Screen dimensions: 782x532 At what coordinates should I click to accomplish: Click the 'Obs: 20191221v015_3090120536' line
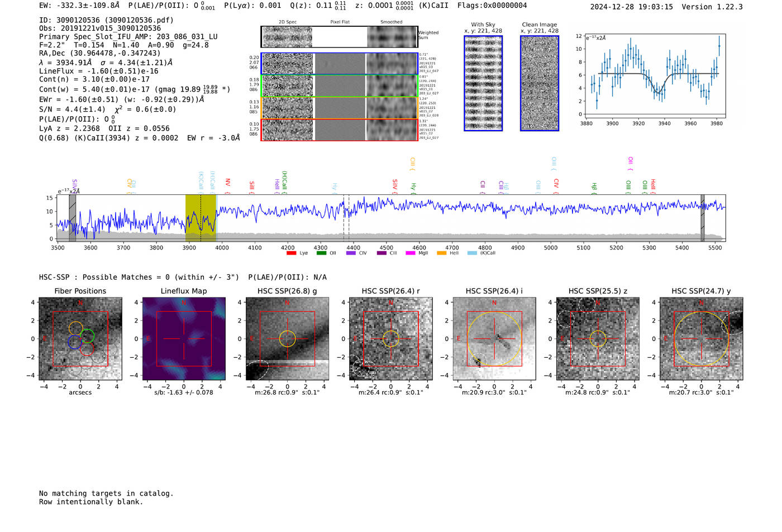(100, 28)
